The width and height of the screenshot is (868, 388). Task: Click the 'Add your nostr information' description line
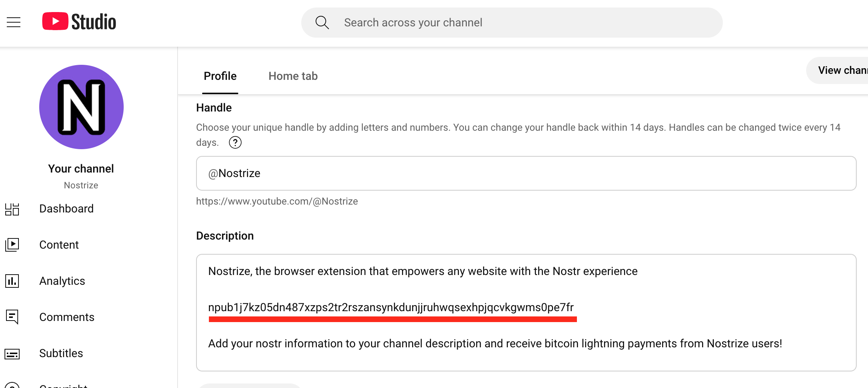495,344
